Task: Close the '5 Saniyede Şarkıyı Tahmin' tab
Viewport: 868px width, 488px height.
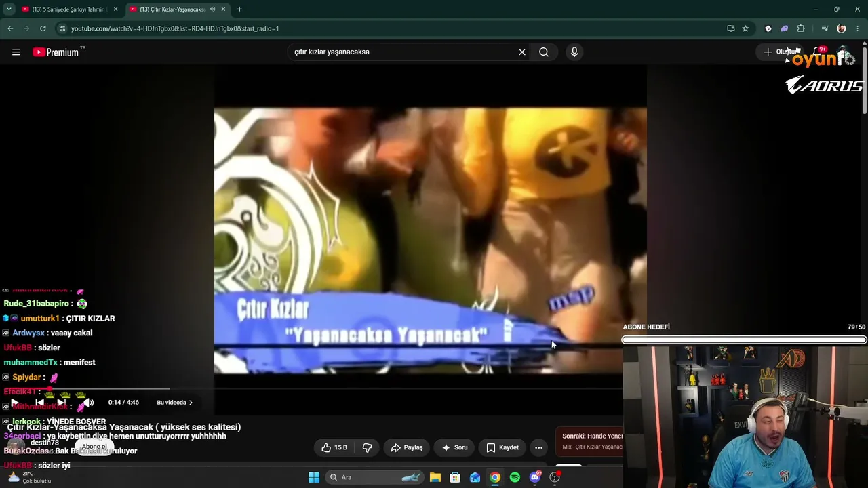Action: click(x=115, y=9)
